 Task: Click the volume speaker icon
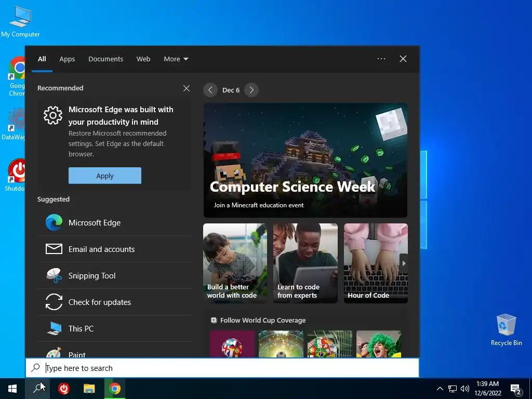click(x=465, y=389)
